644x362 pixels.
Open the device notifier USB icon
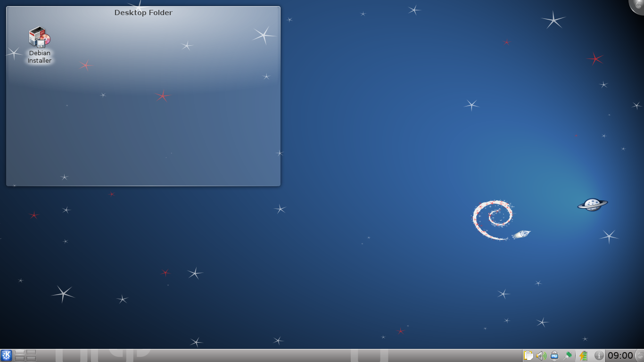point(554,355)
